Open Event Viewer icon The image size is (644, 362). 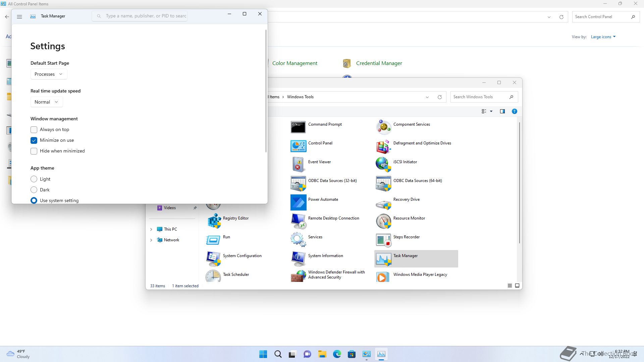pos(298,165)
